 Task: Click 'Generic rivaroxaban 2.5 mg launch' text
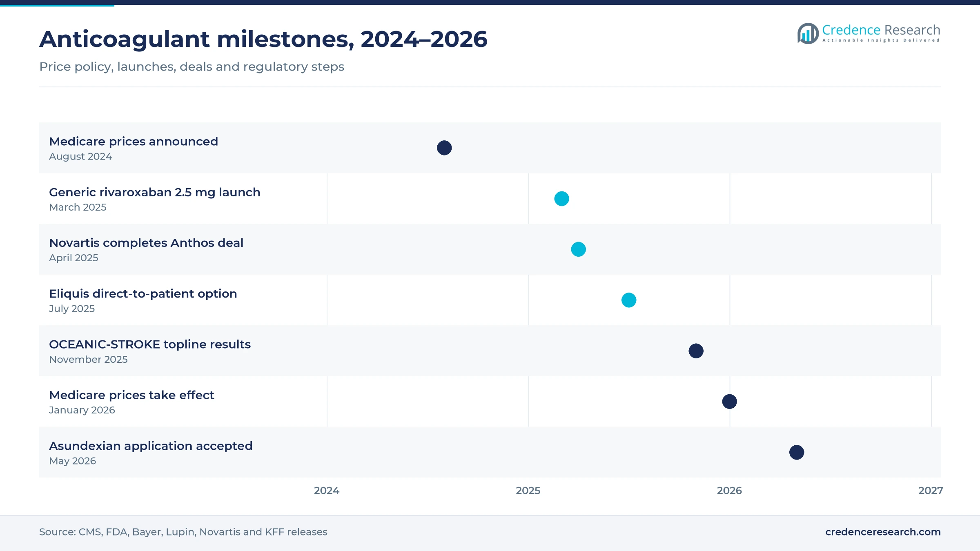point(155,192)
